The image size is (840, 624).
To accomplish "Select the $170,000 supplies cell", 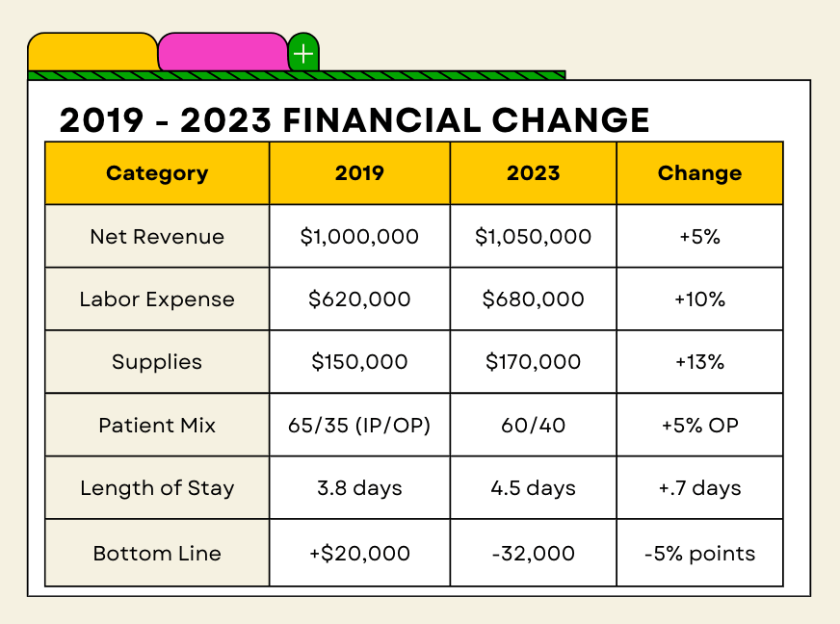I will tap(534, 361).
